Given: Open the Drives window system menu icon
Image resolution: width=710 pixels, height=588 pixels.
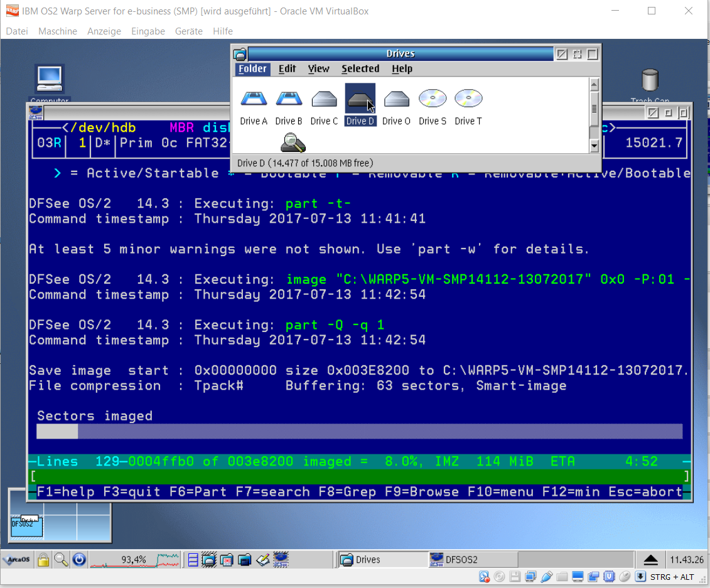Looking at the screenshot, I should pos(240,55).
